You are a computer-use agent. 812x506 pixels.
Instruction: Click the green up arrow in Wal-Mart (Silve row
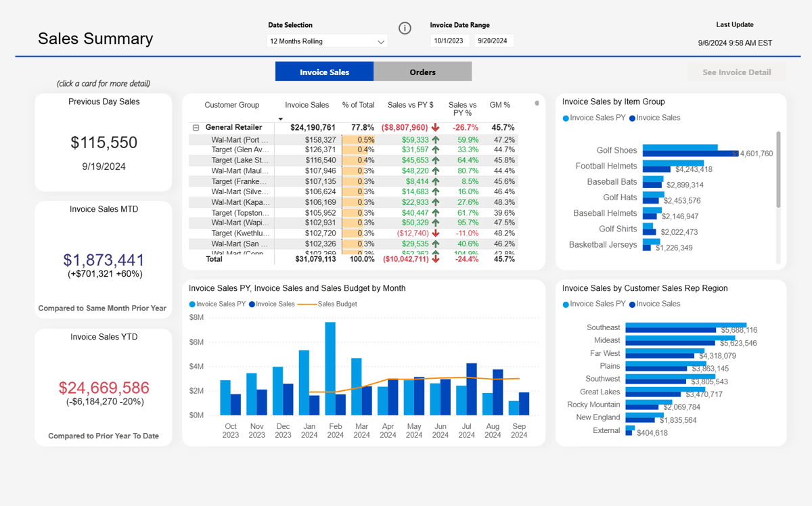click(x=435, y=191)
